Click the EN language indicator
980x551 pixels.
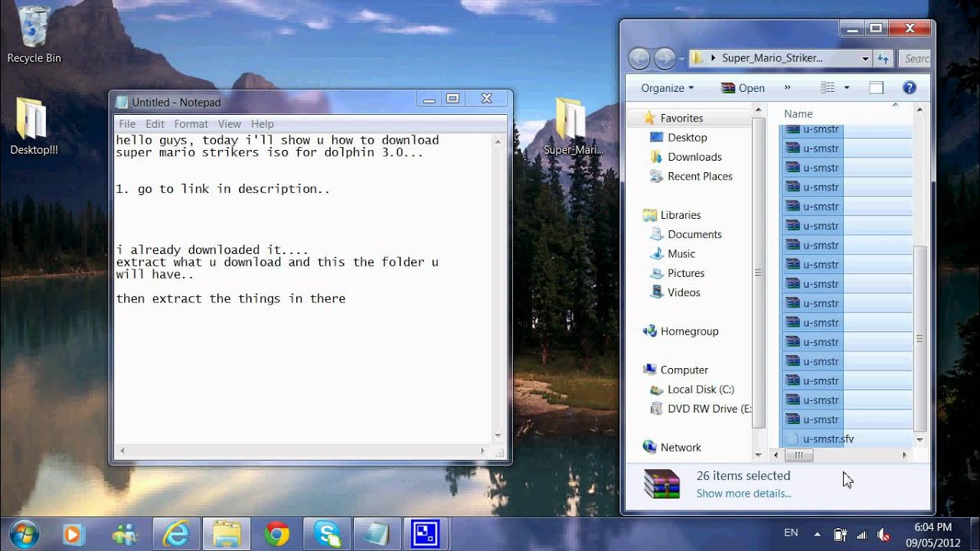pyautogui.click(x=791, y=533)
